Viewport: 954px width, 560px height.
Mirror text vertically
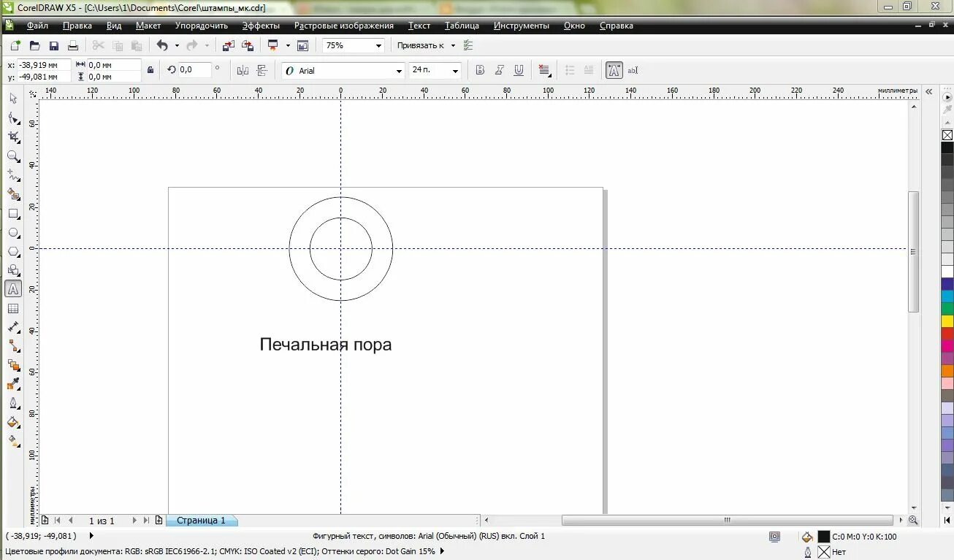(x=262, y=70)
